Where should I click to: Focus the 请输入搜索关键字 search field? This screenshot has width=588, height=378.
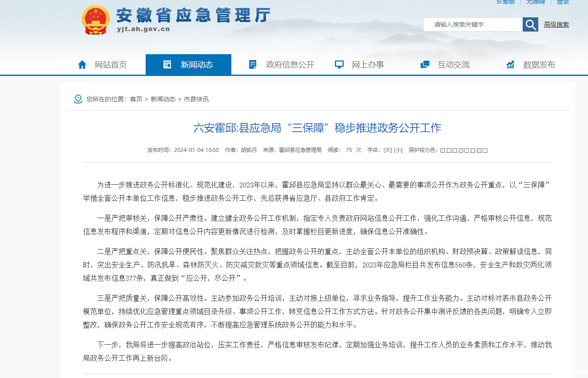473,24
